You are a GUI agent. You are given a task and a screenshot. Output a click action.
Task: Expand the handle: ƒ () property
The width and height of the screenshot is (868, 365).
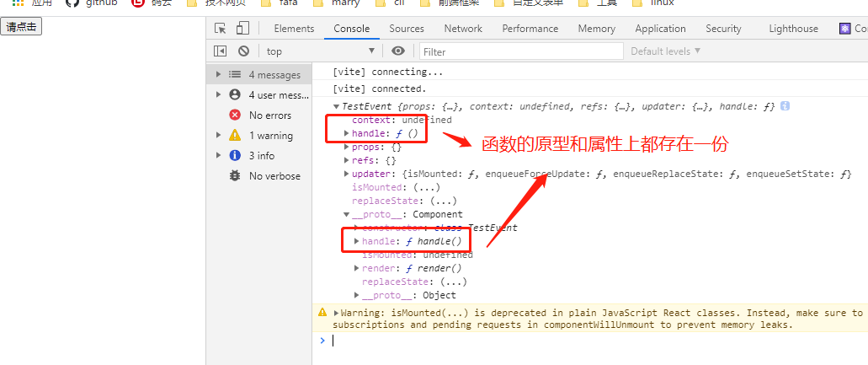pos(347,133)
